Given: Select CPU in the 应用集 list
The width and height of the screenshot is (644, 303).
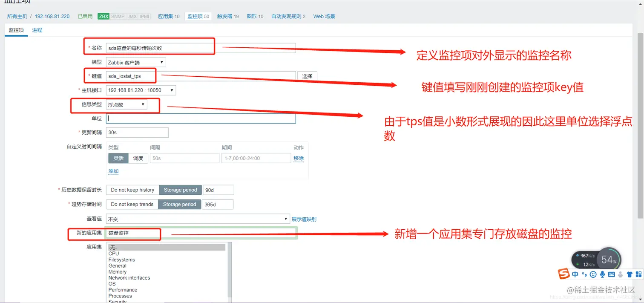Looking at the screenshot, I should pos(167,254).
